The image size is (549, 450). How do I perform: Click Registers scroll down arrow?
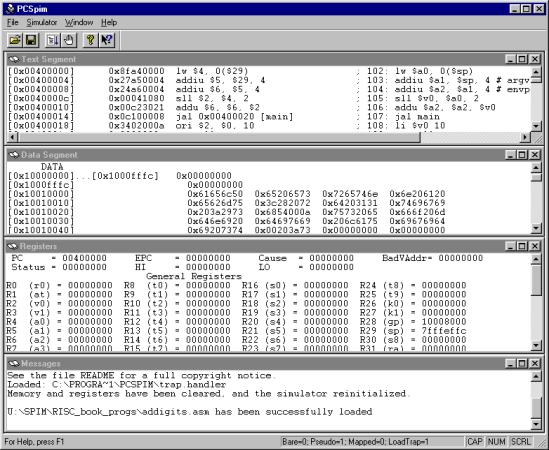coord(536,346)
